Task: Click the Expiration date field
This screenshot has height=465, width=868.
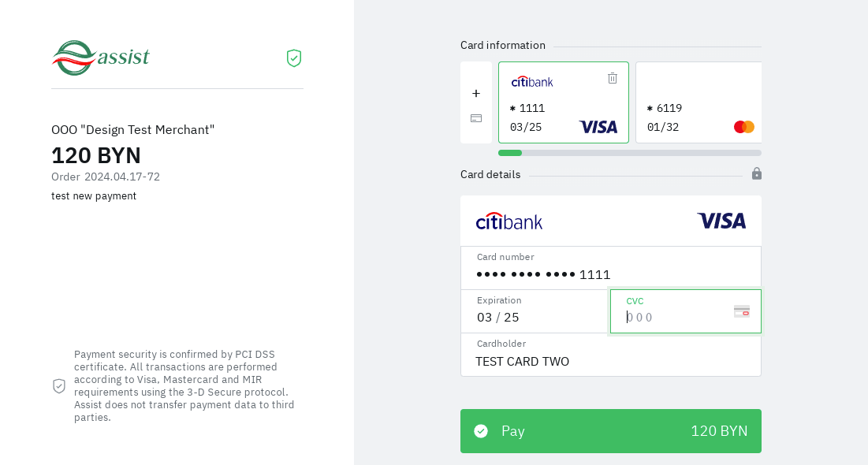Action: pyautogui.click(x=536, y=317)
